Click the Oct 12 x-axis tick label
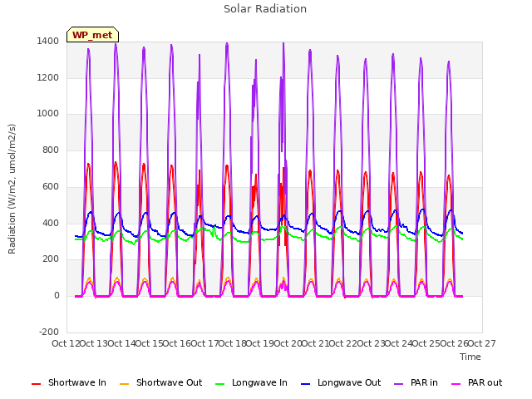The image size is (532, 399). tap(66, 343)
